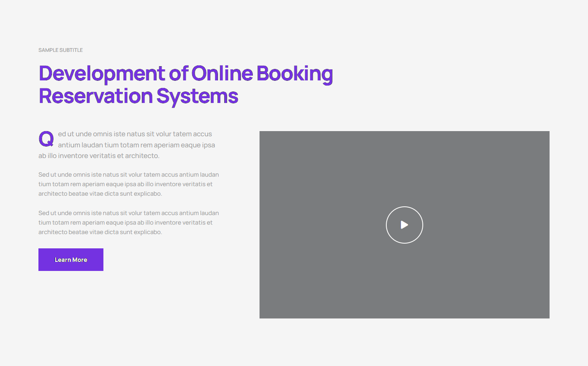Screen dimensions: 588x366
Task: Play the video using the triangle icon
Action: pyautogui.click(x=404, y=225)
